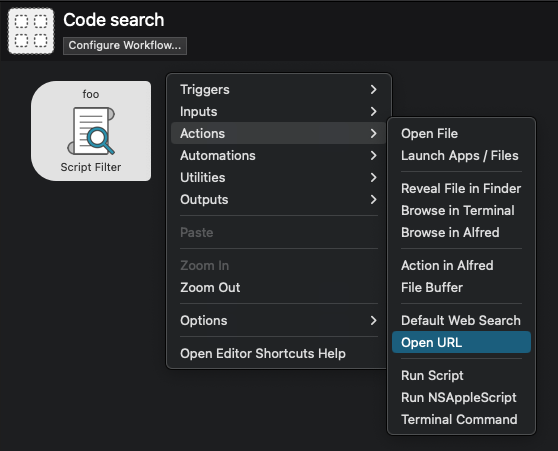Choose Zoom Out from context menu

pos(278,287)
